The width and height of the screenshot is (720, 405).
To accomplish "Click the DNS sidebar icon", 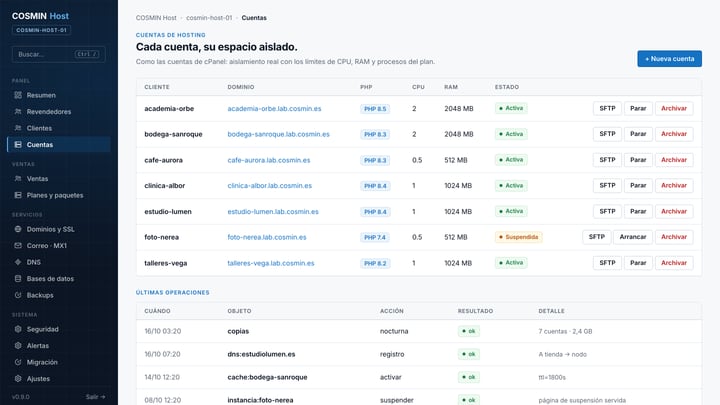I will click(18, 262).
